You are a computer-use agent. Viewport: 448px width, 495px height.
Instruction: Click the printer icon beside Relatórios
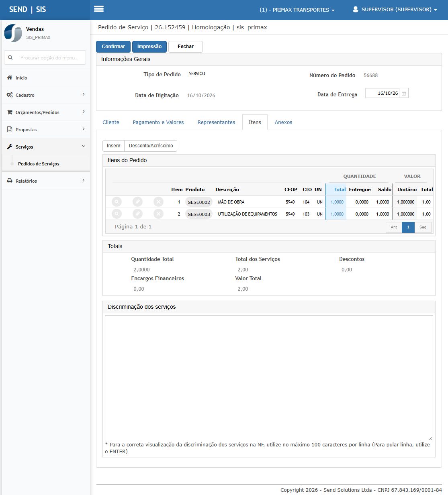pos(10,181)
